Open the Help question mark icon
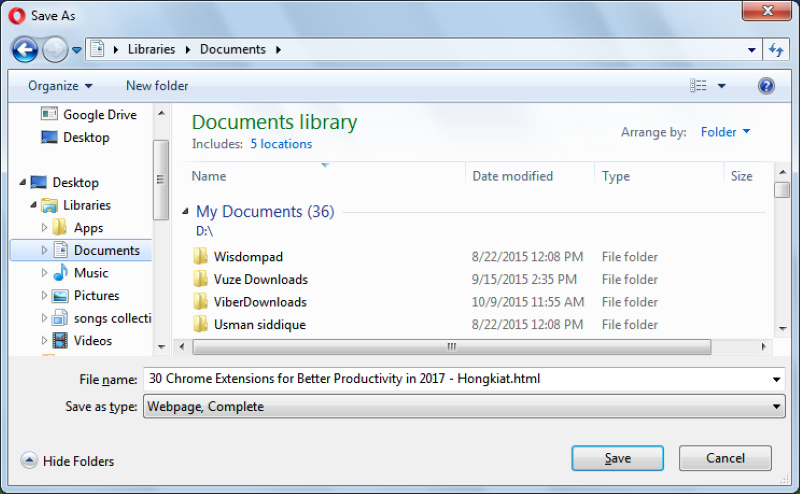The width and height of the screenshot is (800, 494). coord(766,86)
